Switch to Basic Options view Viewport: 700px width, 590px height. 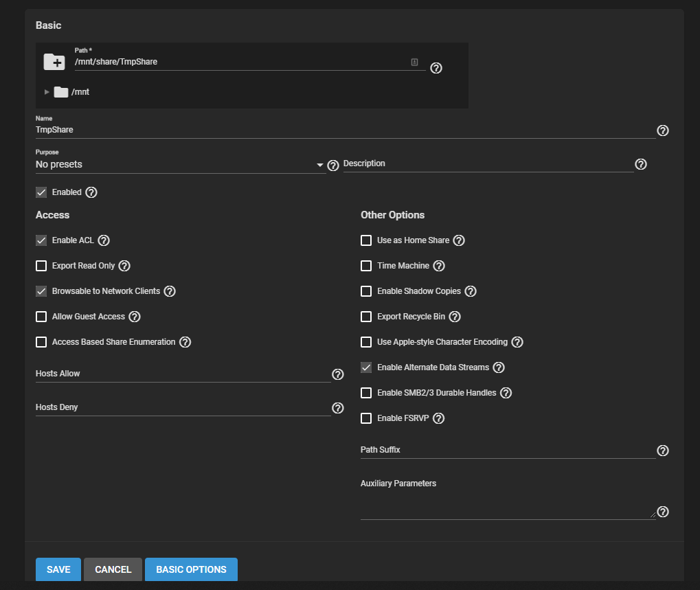191,569
